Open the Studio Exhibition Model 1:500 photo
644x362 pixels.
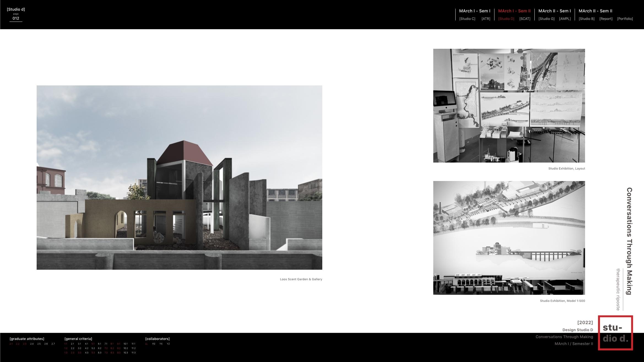tap(509, 238)
